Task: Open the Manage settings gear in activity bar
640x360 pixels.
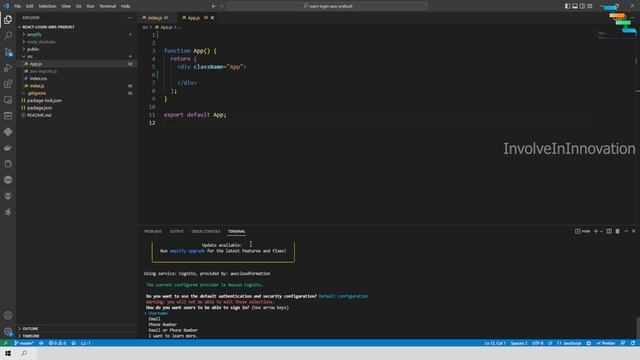Action: [x=8, y=331]
